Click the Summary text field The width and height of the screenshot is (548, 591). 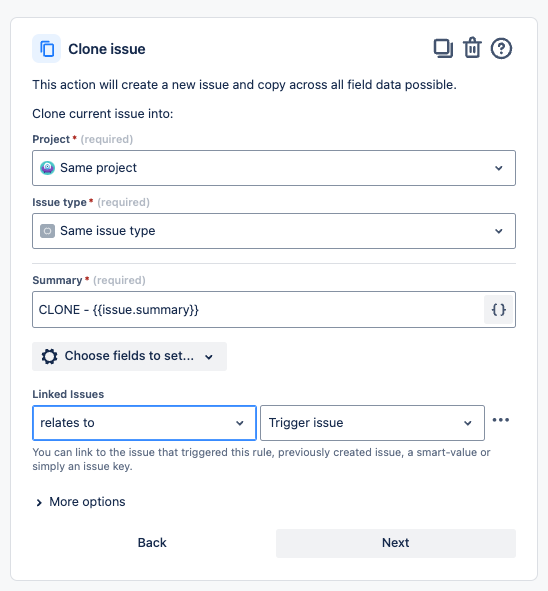click(258, 309)
